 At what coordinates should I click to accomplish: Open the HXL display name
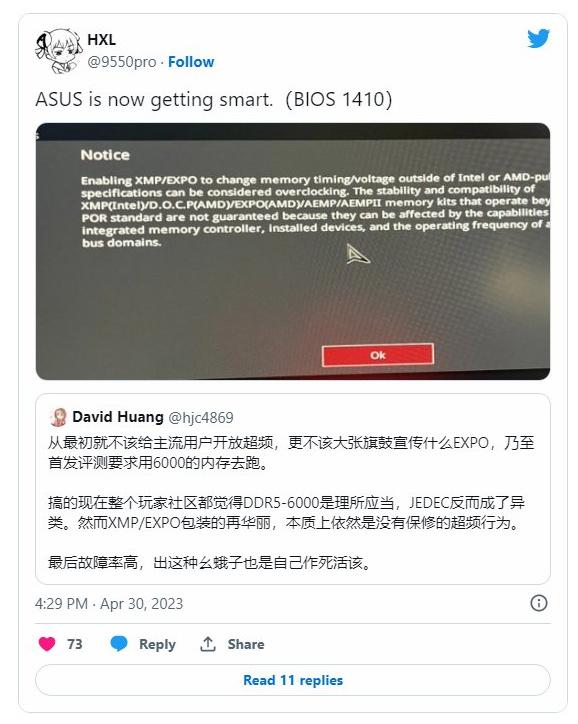(x=102, y=40)
